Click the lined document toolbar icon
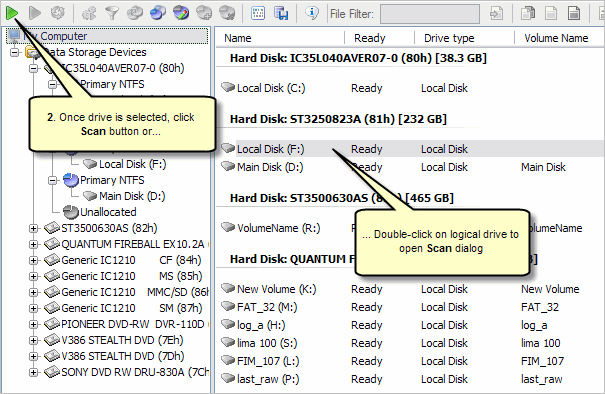This screenshot has height=394, width=605. click(574, 13)
